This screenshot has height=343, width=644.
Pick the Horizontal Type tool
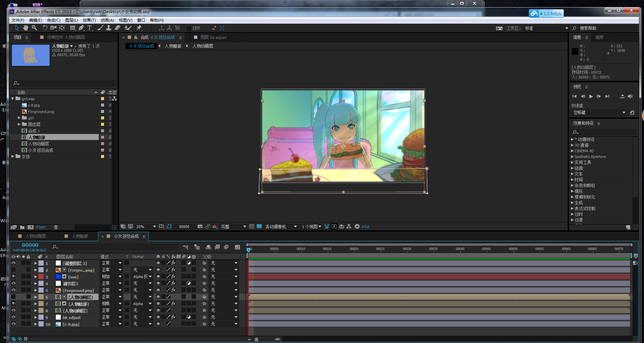90,28
